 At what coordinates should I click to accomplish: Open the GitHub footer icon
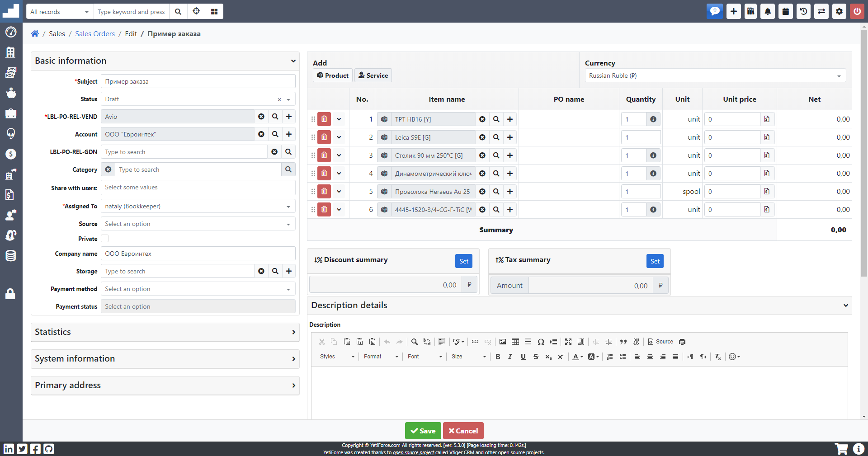point(49,449)
